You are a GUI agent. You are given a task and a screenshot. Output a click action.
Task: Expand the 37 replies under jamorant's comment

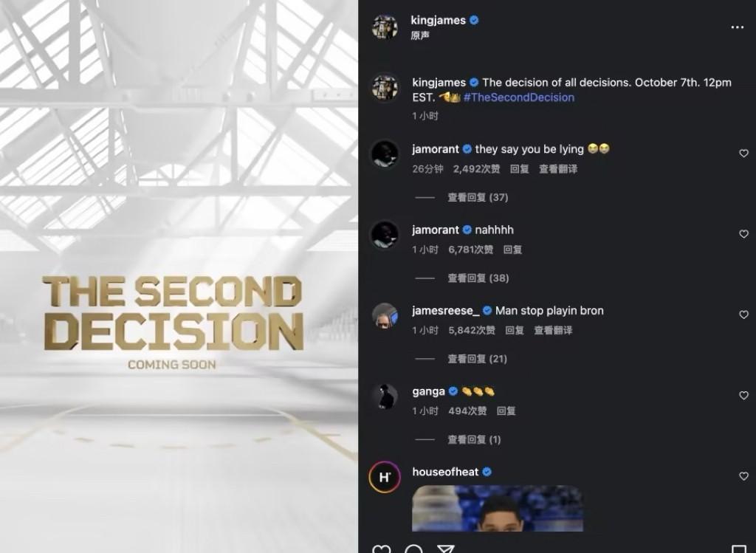pos(478,197)
